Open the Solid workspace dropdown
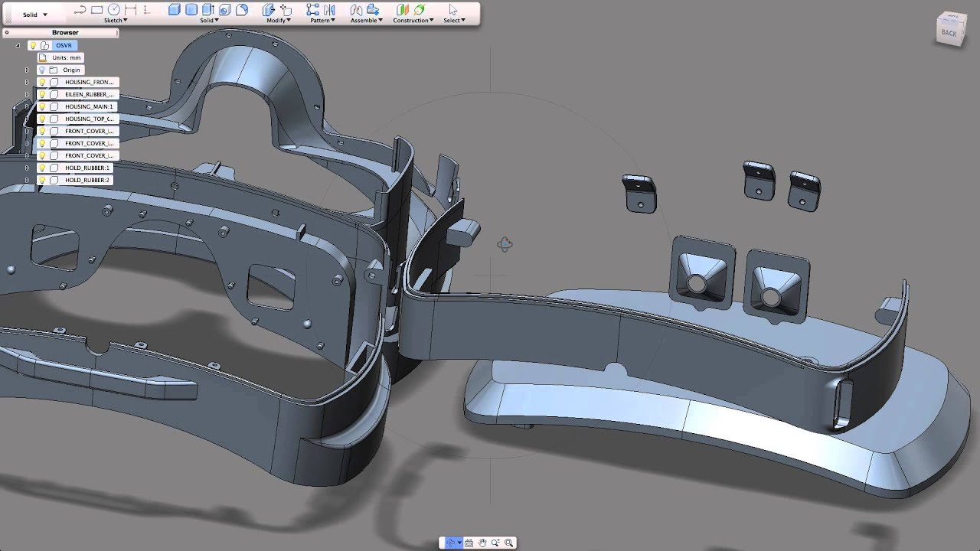 click(34, 15)
